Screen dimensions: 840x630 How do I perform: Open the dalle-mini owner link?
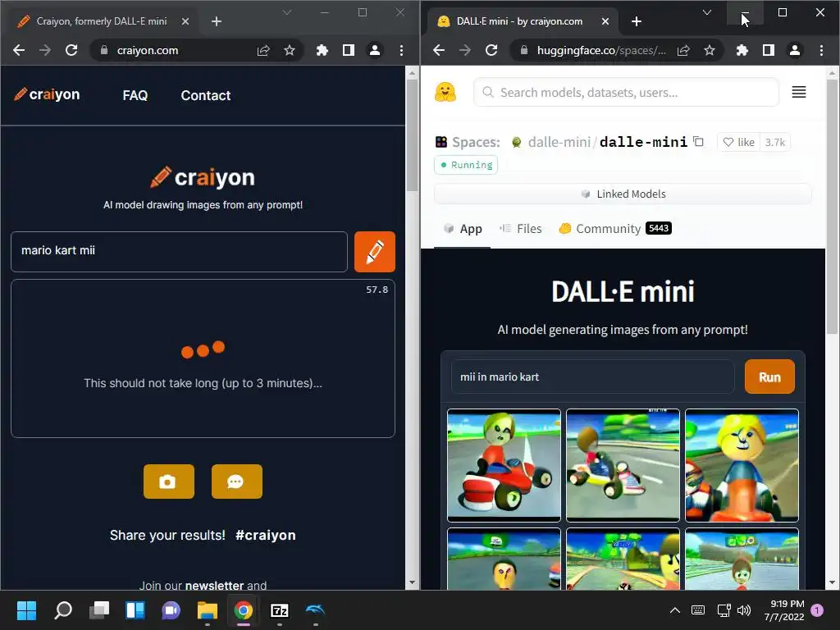click(558, 142)
